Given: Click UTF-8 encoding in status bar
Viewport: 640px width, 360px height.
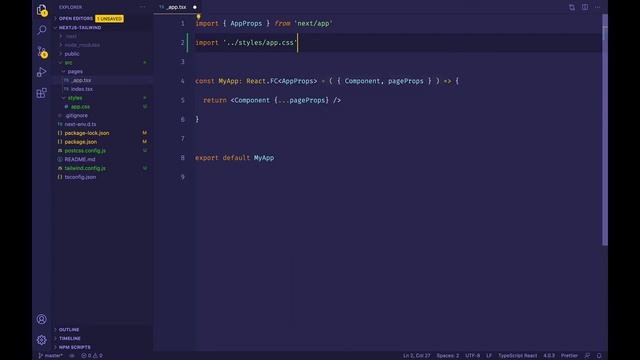Looking at the screenshot, I should click(473, 356).
